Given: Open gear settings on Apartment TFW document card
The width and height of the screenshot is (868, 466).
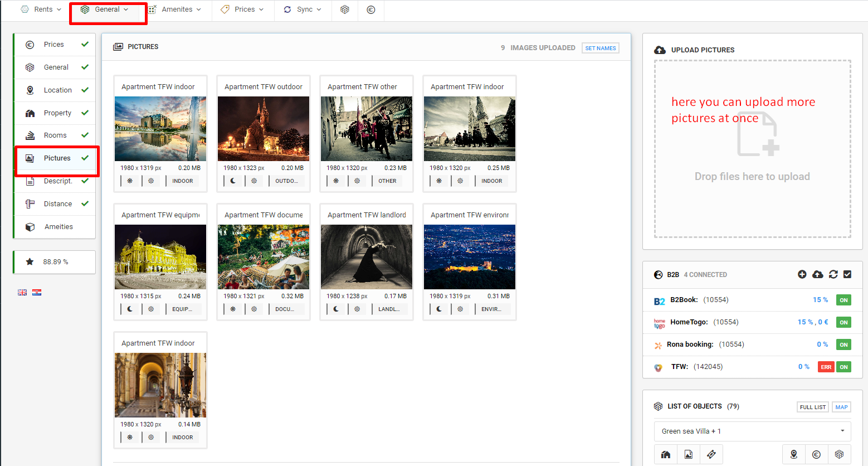Looking at the screenshot, I should pyautogui.click(x=254, y=309).
